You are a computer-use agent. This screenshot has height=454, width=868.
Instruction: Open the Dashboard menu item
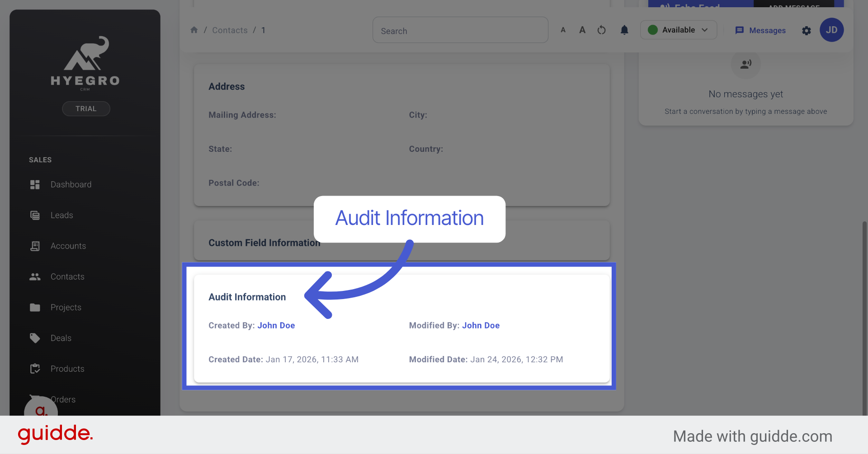pos(71,184)
